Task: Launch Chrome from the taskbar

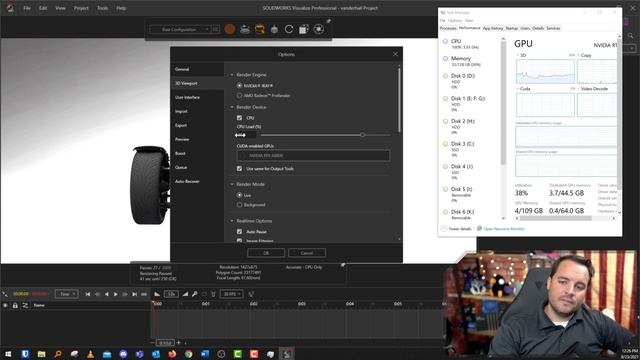Action: pos(189,354)
